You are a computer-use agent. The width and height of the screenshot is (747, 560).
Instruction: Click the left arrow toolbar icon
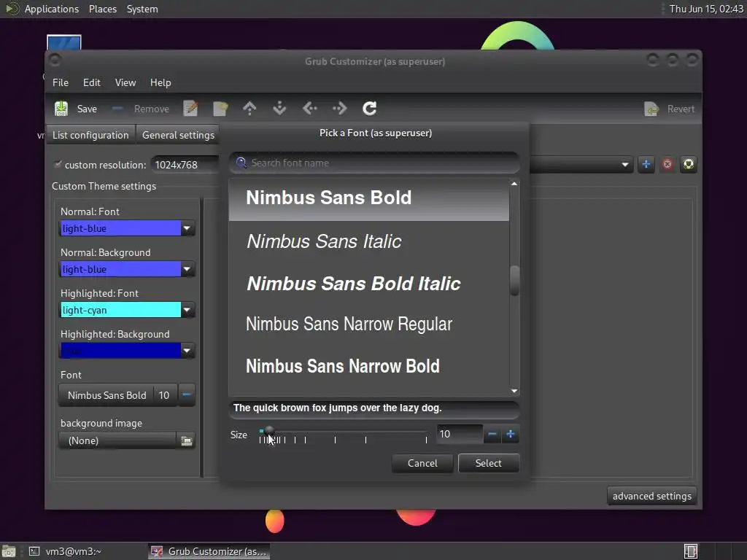[x=309, y=109]
